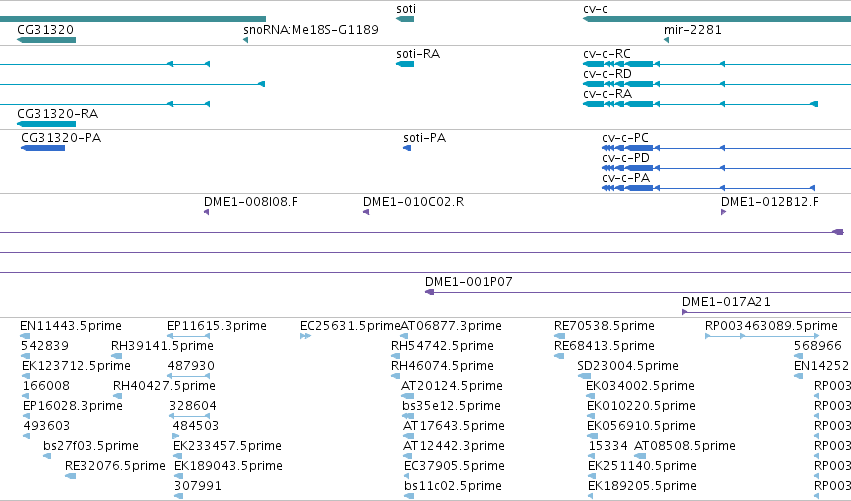Click the EK233457.5prime EST arrow

(x=177, y=456)
